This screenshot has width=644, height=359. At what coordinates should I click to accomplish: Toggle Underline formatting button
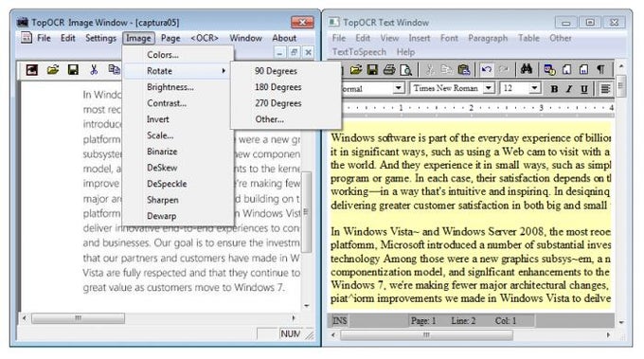coord(584,89)
